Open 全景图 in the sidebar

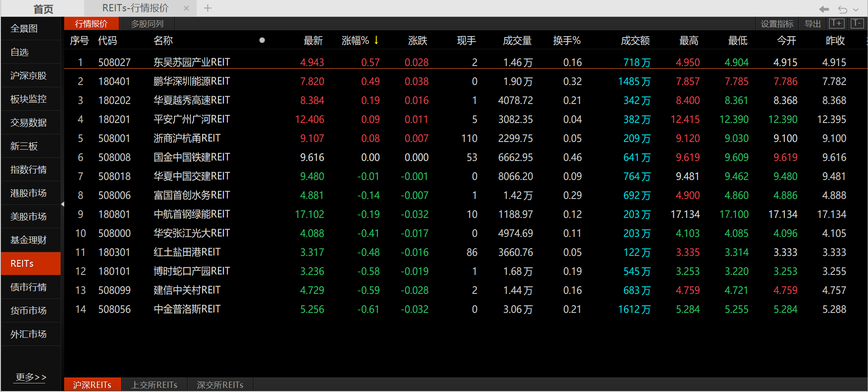pyautogui.click(x=31, y=28)
